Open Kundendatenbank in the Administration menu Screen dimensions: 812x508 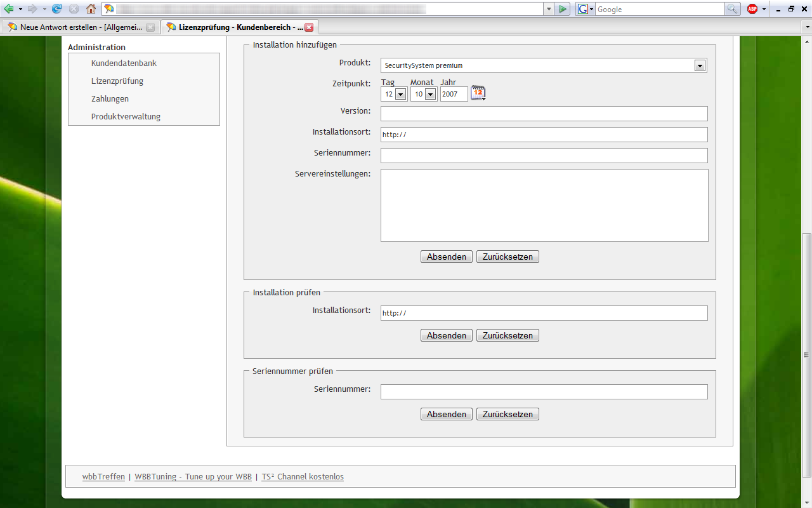[x=124, y=63]
